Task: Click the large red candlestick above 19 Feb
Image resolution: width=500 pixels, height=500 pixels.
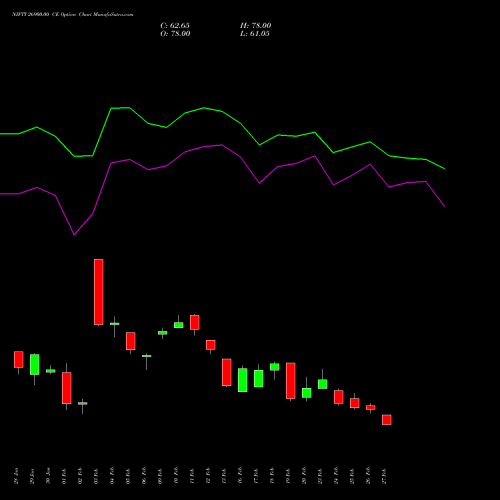Action: coord(291,381)
